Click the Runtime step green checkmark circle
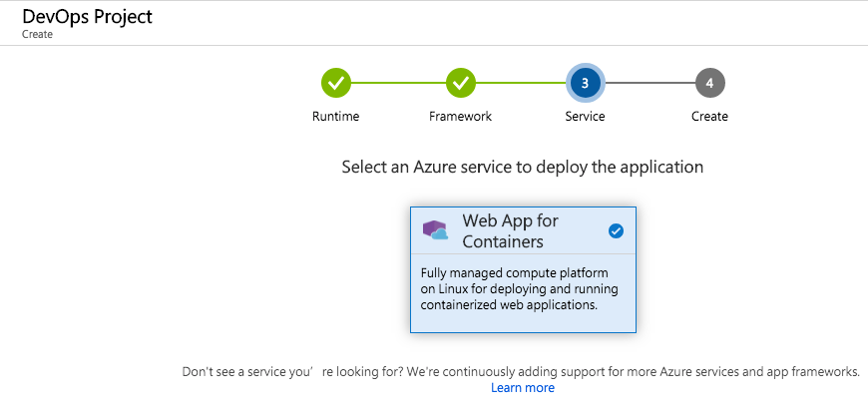This screenshot has width=868, height=414. click(336, 83)
